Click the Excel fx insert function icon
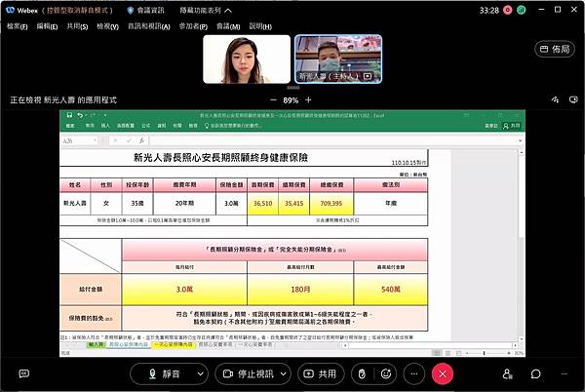Viewport: 585px width, 392px height. 141,140
